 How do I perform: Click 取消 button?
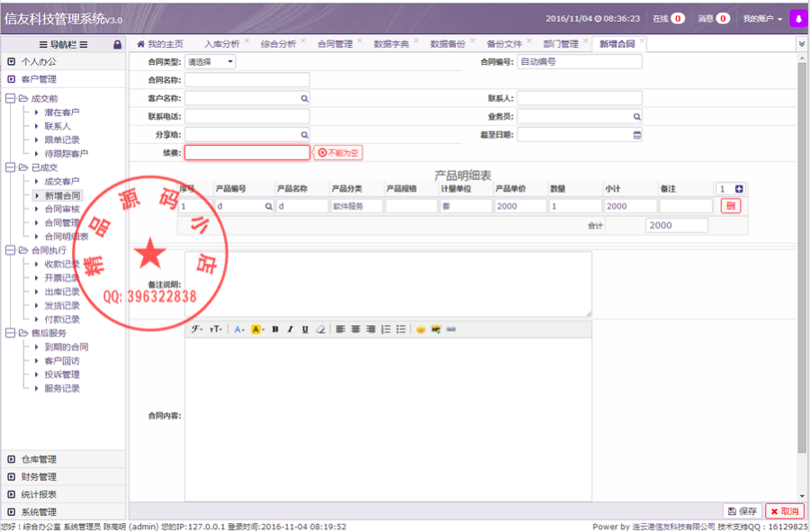785,511
